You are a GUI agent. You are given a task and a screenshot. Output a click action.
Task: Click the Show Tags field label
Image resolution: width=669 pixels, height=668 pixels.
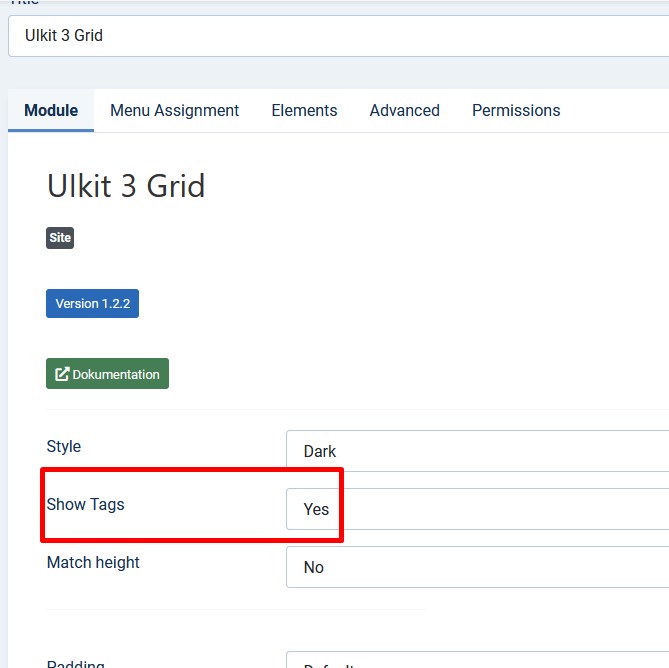tap(85, 504)
